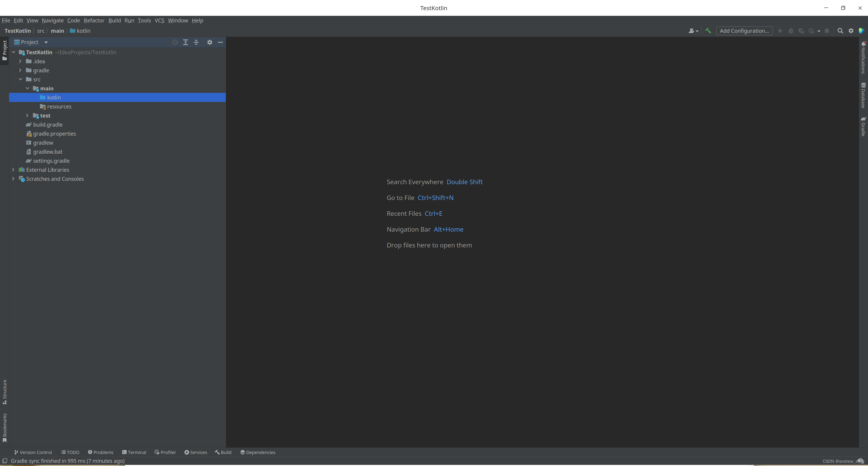This screenshot has width=868, height=466.
Task: Open the Project view mode dropdown
Action: (x=46, y=42)
